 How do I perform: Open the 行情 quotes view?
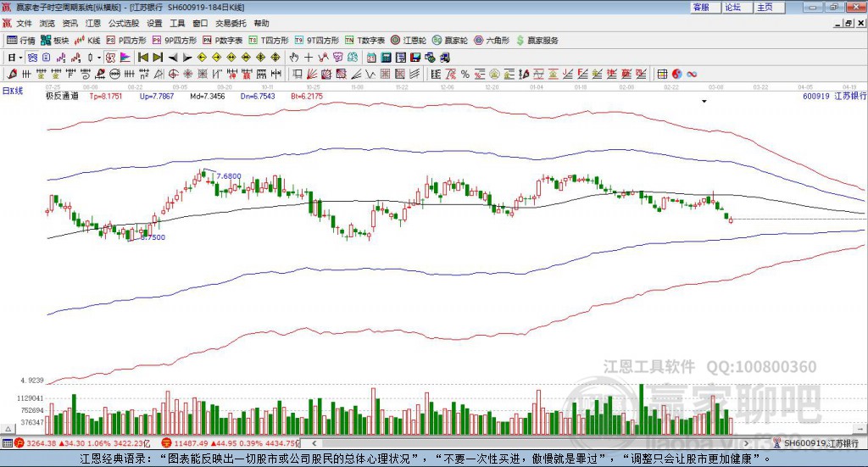(x=20, y=41)
